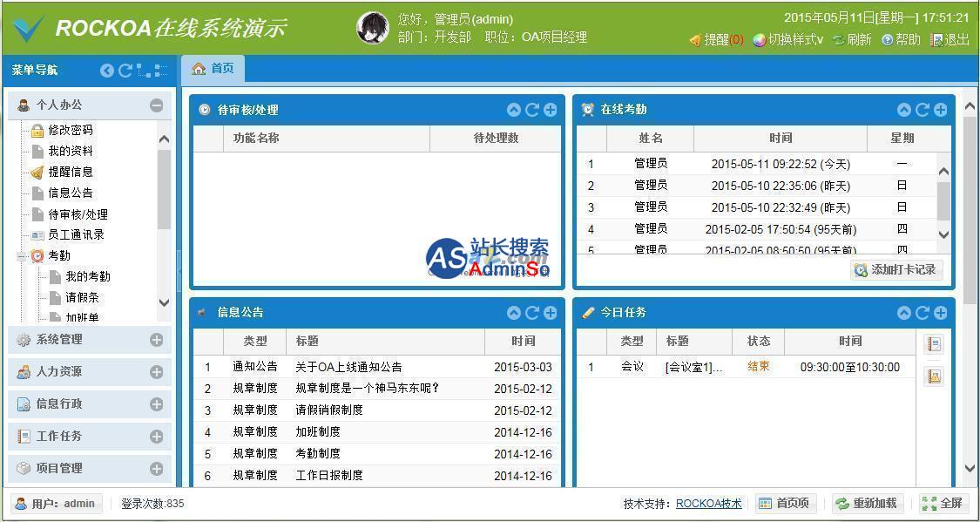
Task: Collapse the 今日任务 panel with its up arrow
Action: pos(903,313)
